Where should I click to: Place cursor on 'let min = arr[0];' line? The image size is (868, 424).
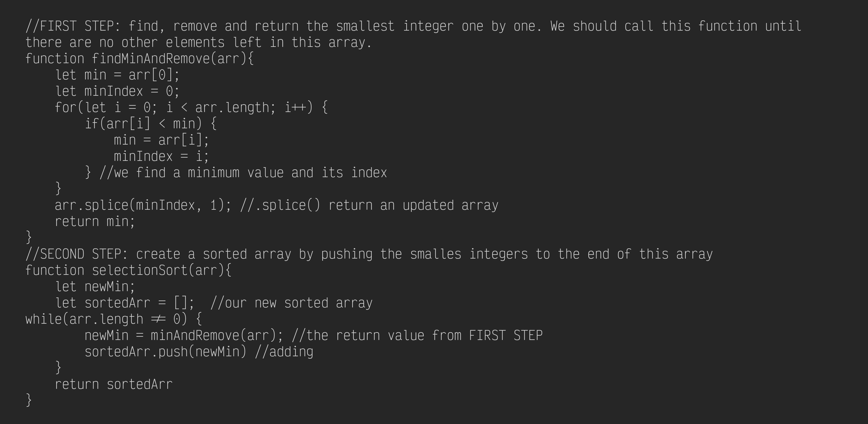pyautogui.click(x=117, y=75)
